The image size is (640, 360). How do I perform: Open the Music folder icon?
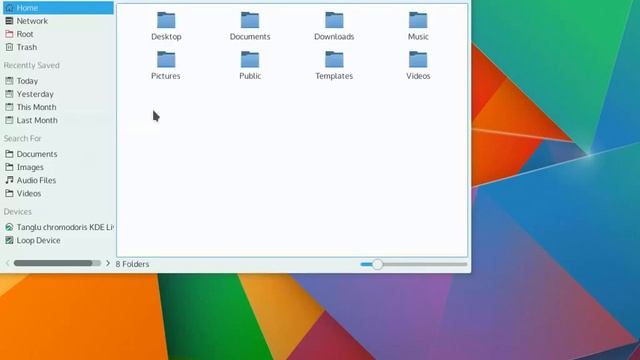pos(418,20)
